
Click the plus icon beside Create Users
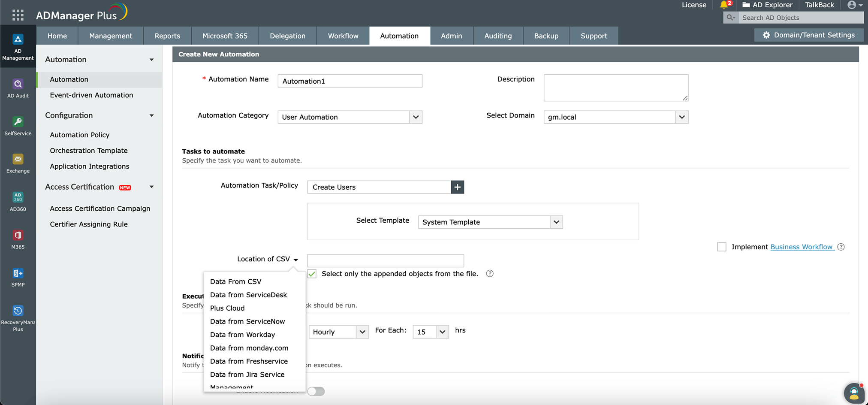click(x=458, y=187)
